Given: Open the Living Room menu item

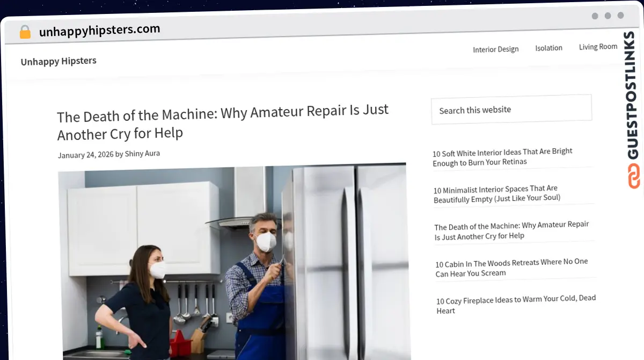Looking at the screenshot, I should tap(598, 47).
